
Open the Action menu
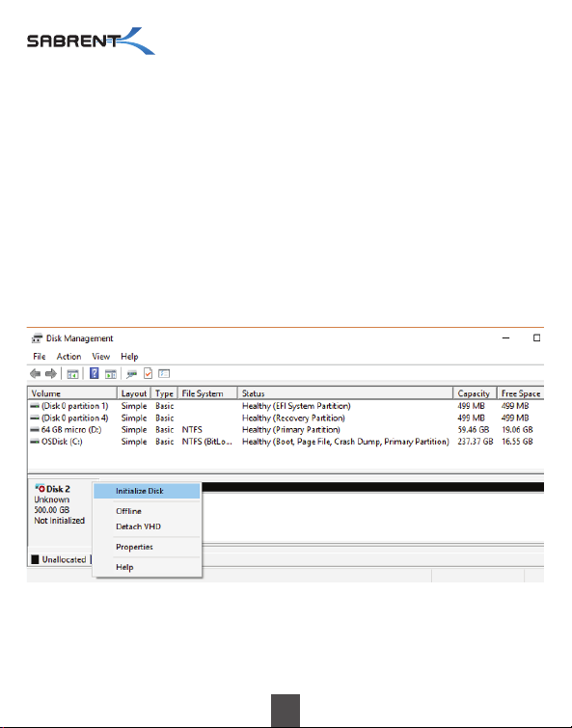tap(68, 357)
